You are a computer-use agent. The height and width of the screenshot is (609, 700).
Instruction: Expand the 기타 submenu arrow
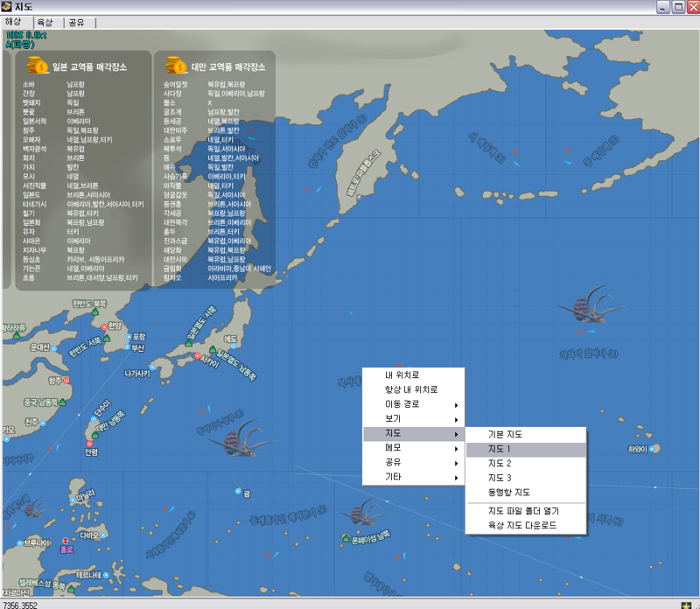456,478
